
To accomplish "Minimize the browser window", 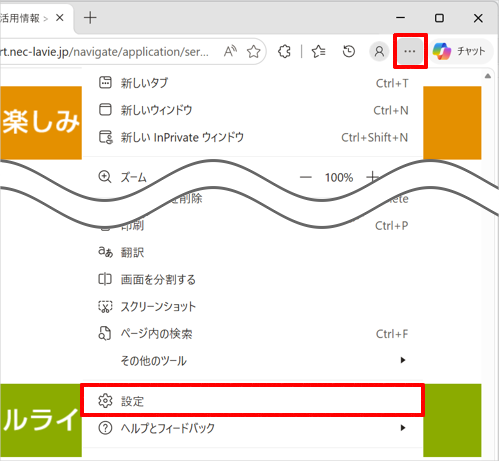I will 401,18.
